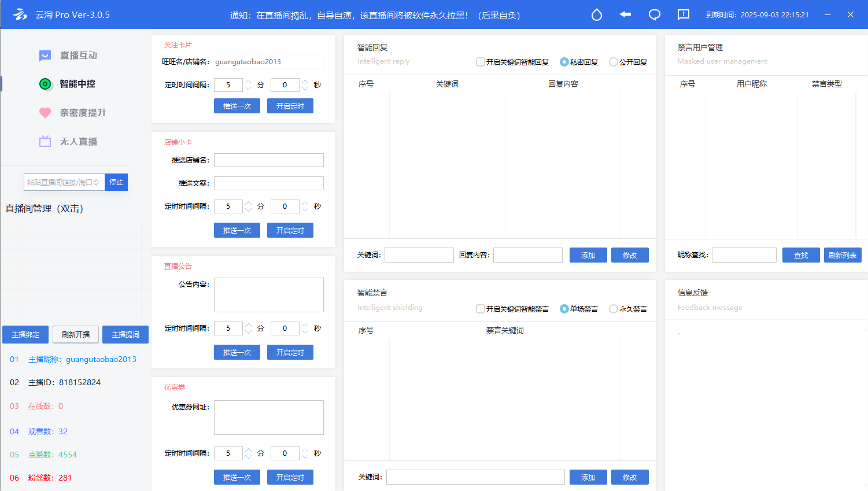Click the 粘贴直播间链接 input field
868x491 pixels.
tap(64, 182)
